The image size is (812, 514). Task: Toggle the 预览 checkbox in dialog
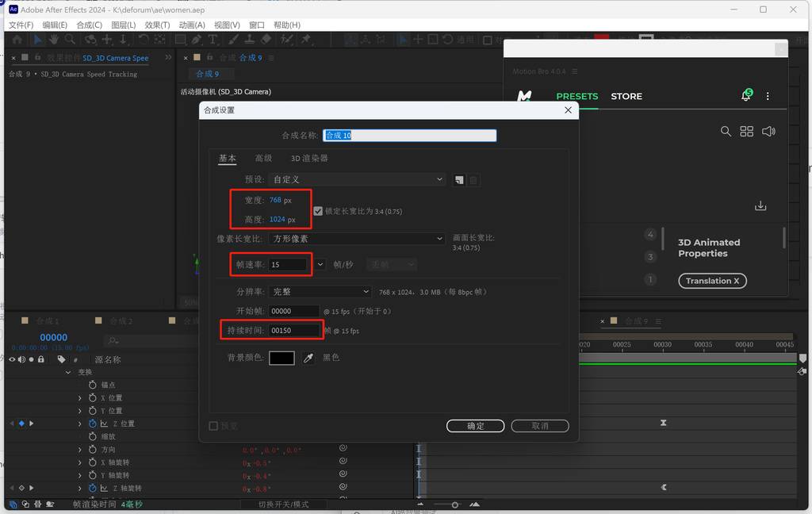(213, 426)
